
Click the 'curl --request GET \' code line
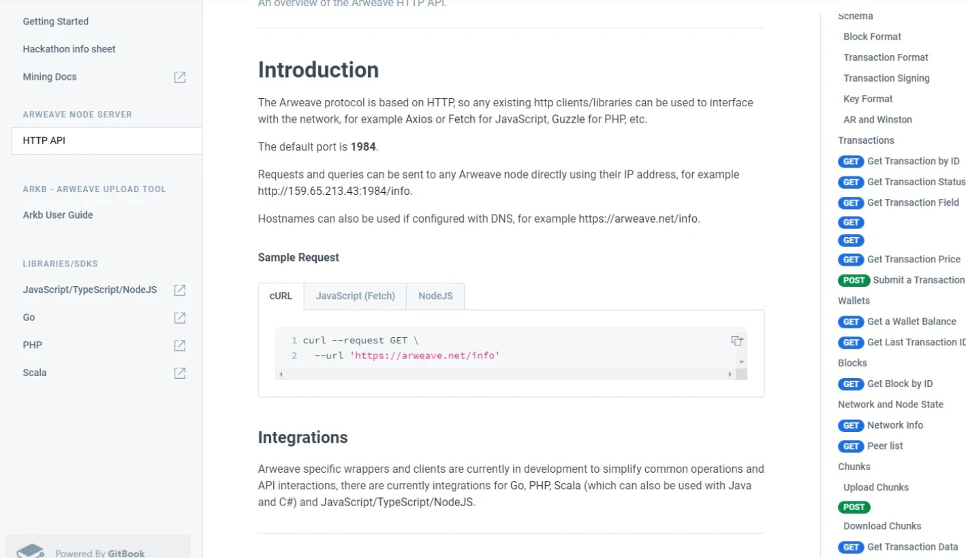360,341
